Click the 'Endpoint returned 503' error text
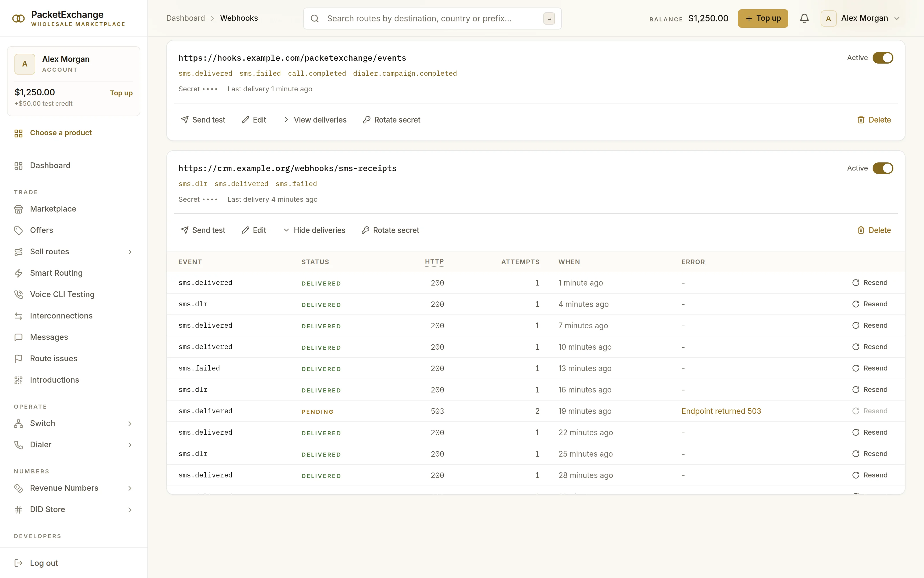Screen dimensions: 924x578 [721, 411]
